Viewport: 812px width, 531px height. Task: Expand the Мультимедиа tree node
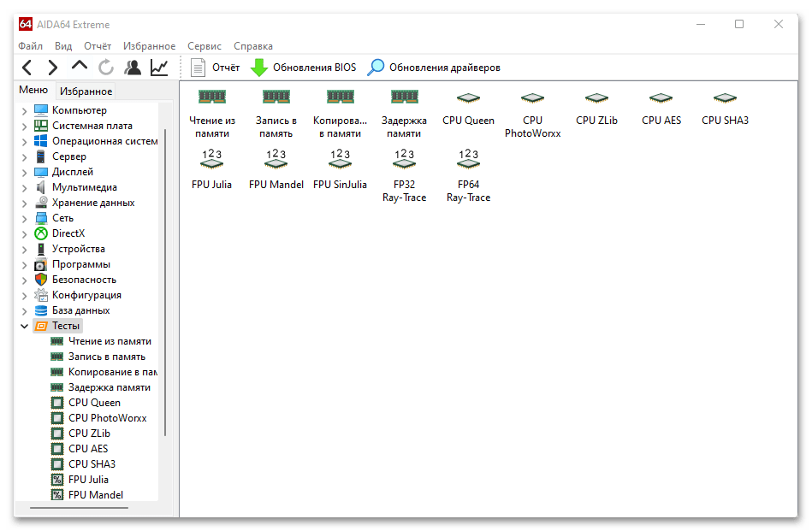(24, 187)
